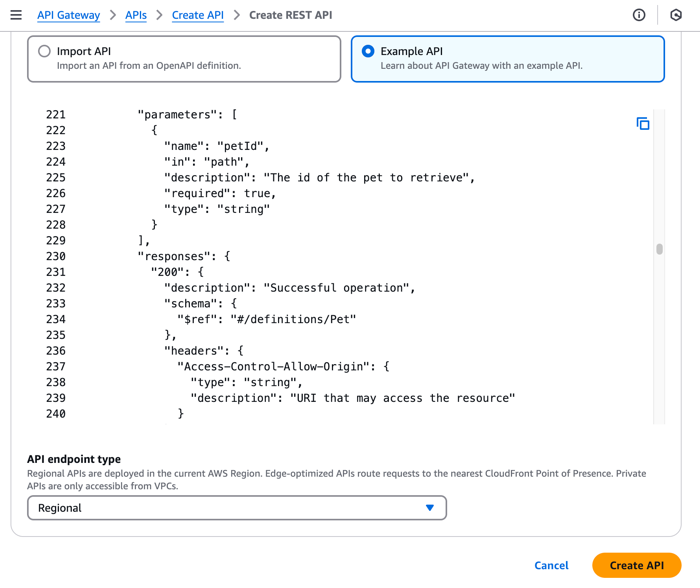Go back to Create API breadcrumb
This screenshot has height=588, width=700.
tap(198, 15)
